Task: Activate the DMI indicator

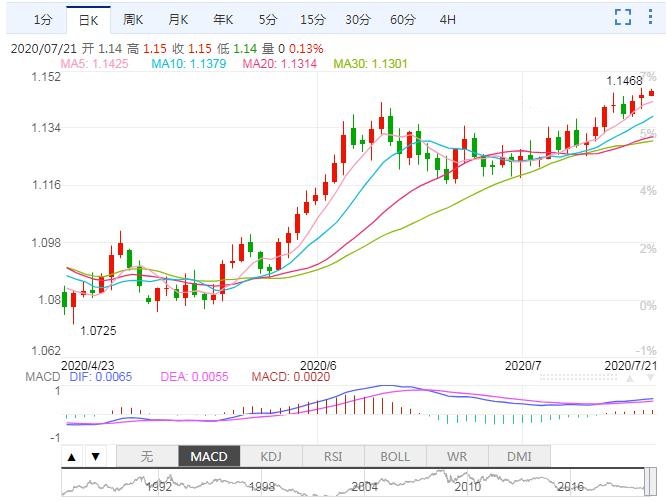Action: (518, 457)
